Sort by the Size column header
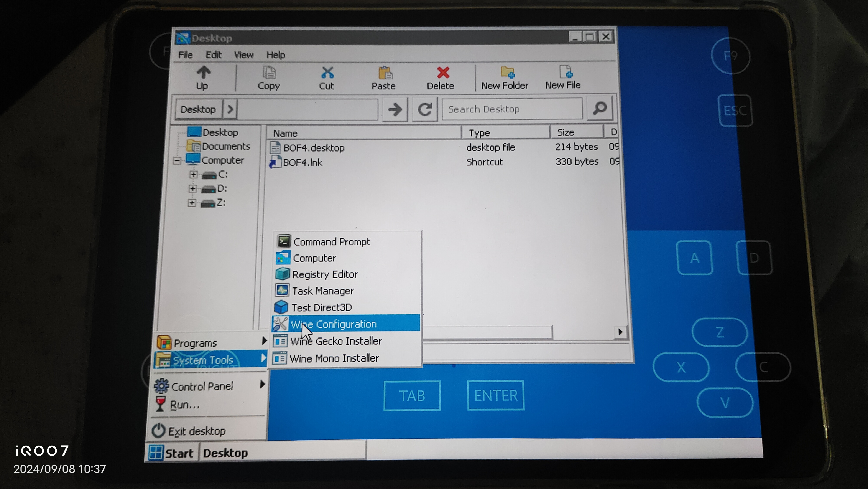The height and width of the screenshot is (489, 868). tap(577, 132)
